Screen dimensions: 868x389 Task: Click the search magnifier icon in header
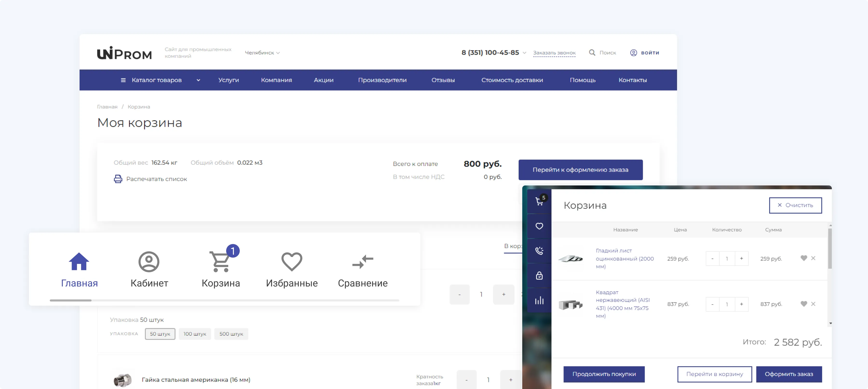(x=592, y=53)
